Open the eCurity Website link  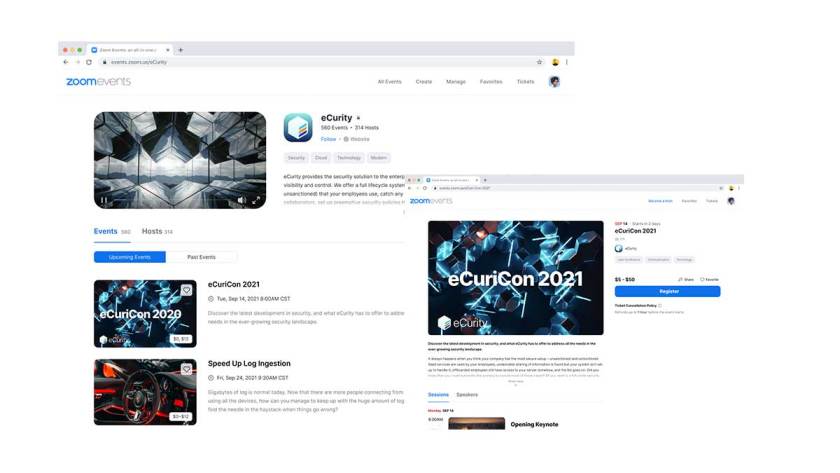[x=357, y=139]
